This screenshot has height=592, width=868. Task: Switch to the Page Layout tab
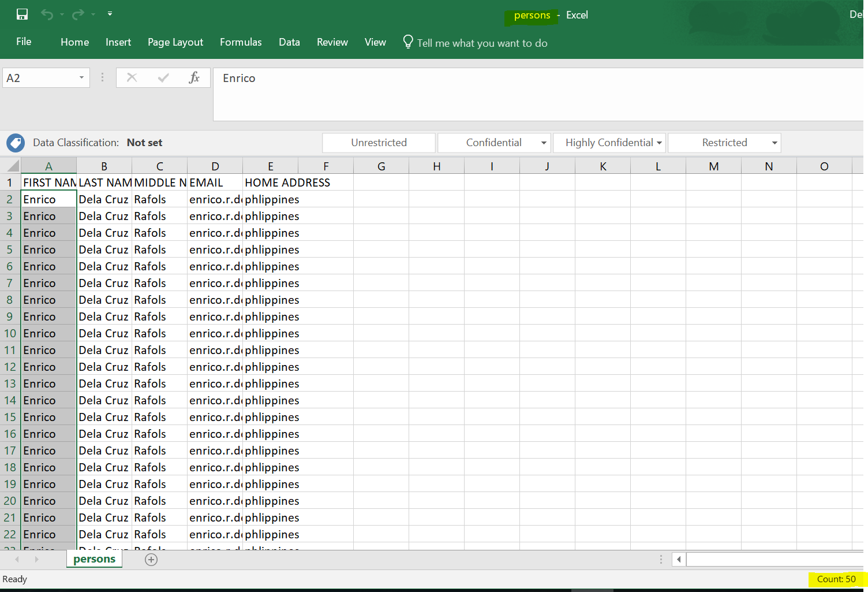point(175,42)
